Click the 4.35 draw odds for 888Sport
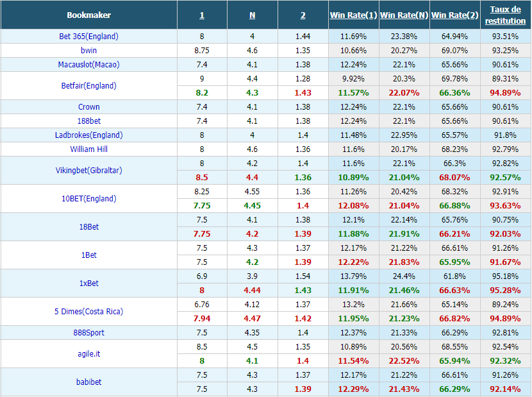532x397 pixels. pos(252,332)
